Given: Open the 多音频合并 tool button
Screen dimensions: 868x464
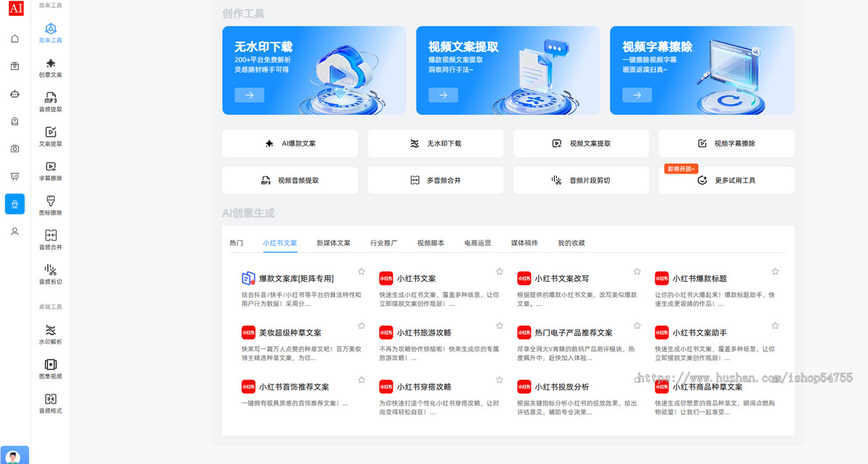Looking at the screenshot, I should 435,180.
